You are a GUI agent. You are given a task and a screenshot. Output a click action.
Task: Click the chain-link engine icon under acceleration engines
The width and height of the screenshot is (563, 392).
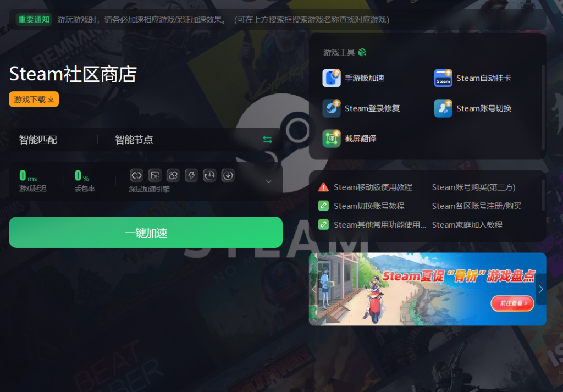pyautogui.click(x=136, y=175)
